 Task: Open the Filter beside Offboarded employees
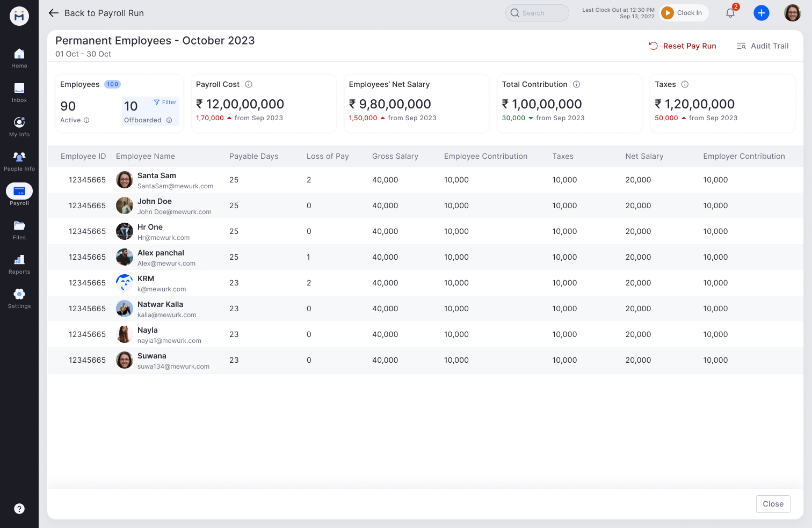[165, 102]
